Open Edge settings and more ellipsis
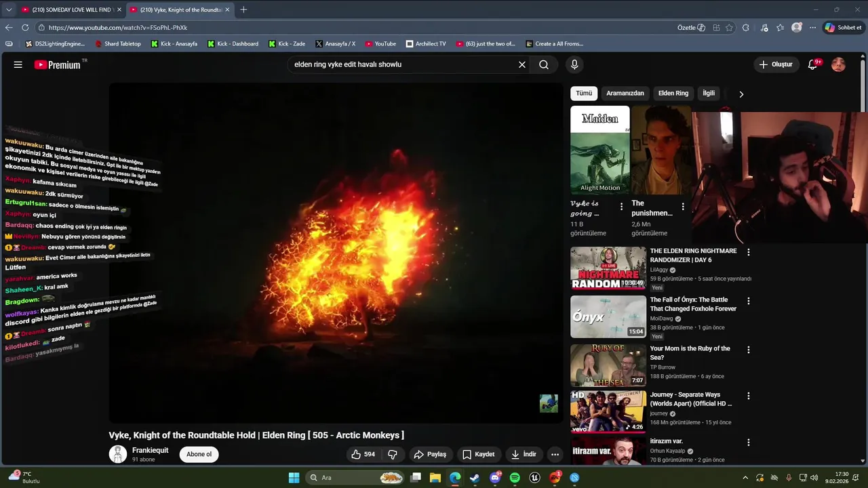Screen dimensions: 868x488 [813, 28]
